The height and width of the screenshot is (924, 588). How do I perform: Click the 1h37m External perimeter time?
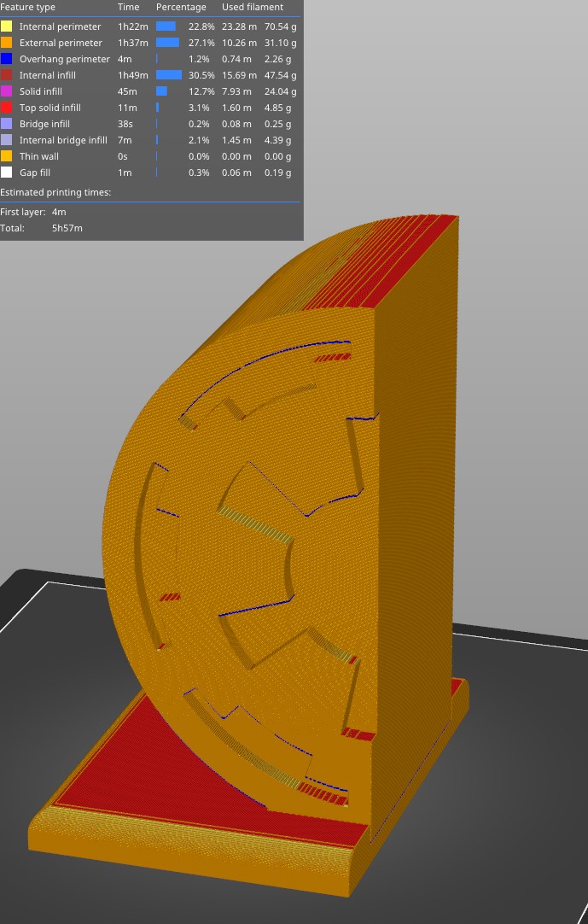(132, 43)
